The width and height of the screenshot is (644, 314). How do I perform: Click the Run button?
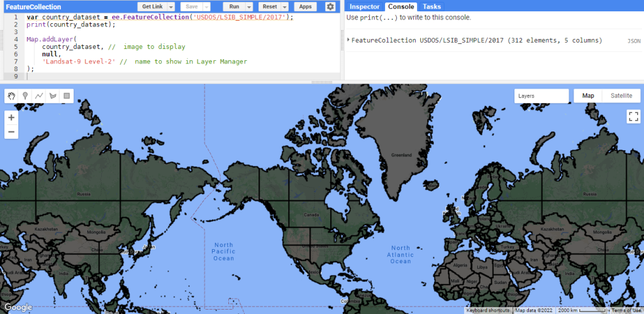pyautogui.click(x=235, y=7)
